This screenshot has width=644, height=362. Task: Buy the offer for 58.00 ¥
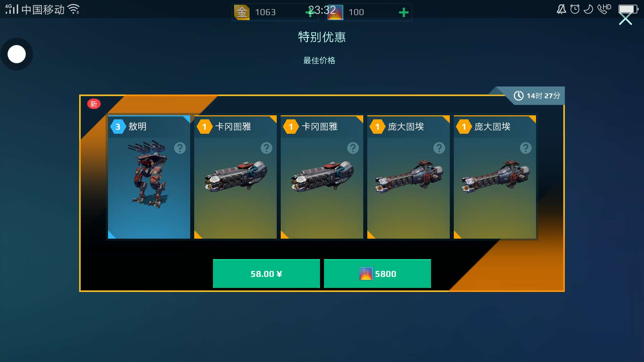(266, 274)
